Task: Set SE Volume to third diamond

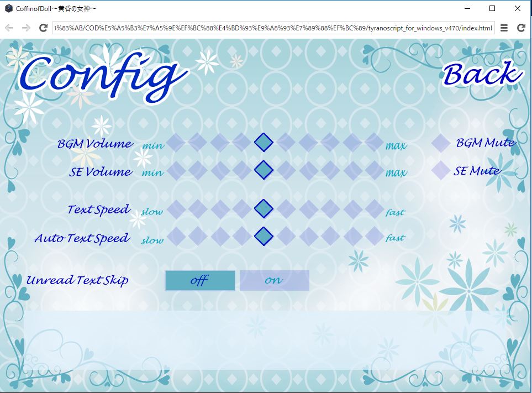Action: click(x=220, y=170)
